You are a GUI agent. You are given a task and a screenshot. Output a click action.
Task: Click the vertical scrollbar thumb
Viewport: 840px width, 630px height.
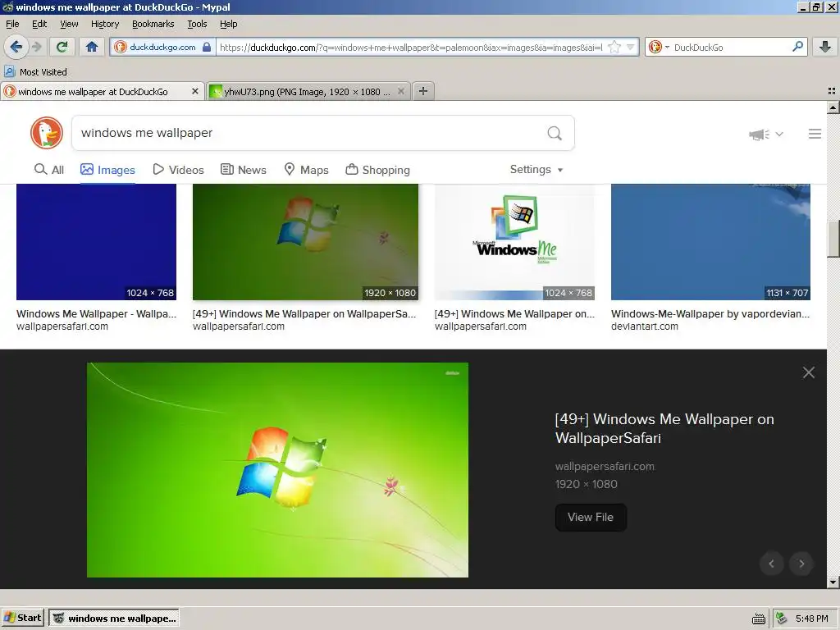(x=833, y=239)
